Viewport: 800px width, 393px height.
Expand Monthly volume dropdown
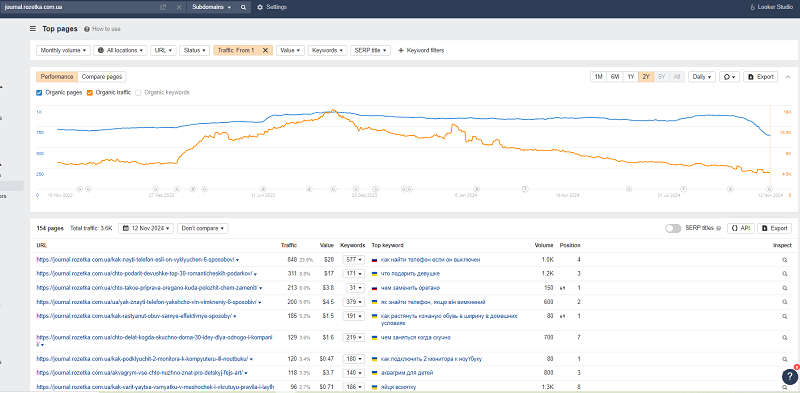[x=63, y=51]
